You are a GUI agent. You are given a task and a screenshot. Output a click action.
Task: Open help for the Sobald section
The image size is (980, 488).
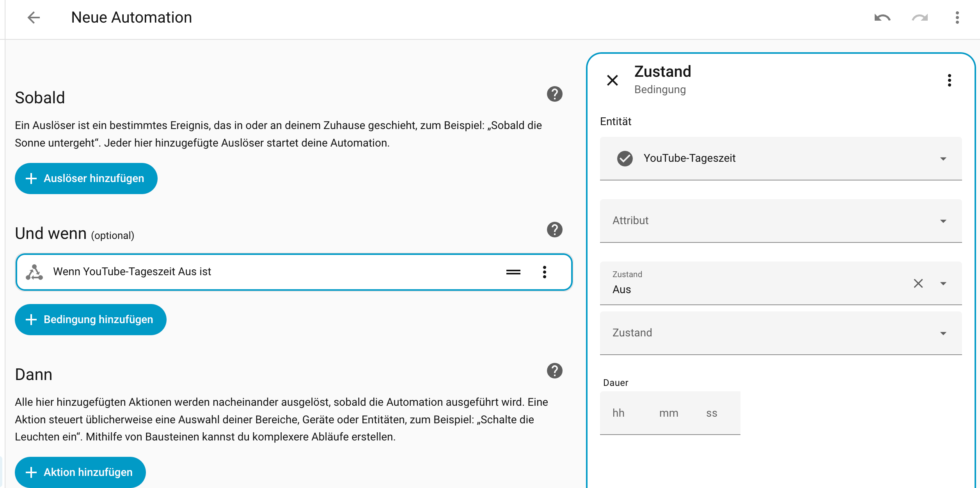point(554,94)
